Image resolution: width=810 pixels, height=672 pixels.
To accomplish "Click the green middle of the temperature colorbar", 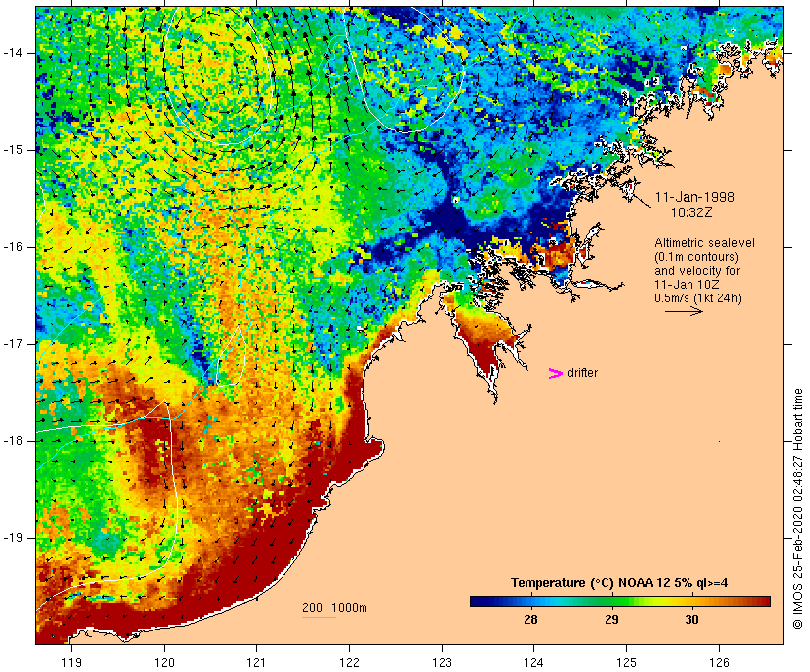I will coord(620,601).
